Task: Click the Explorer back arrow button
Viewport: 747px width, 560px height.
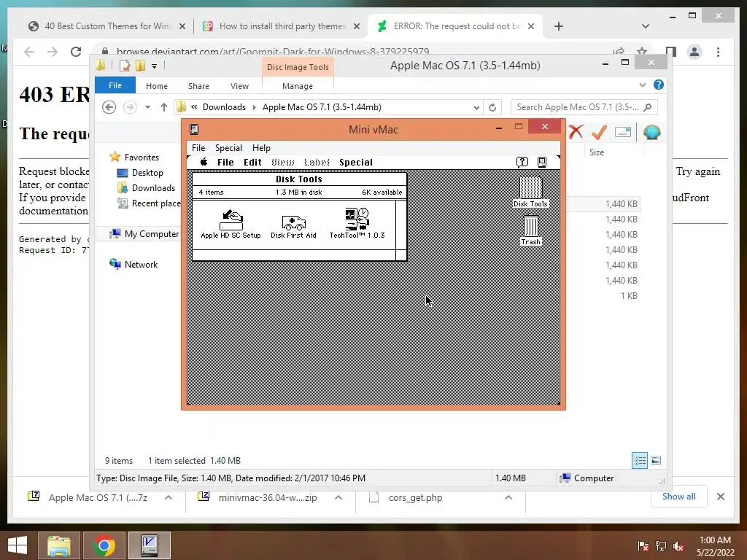Action: (x=109, y=107)
